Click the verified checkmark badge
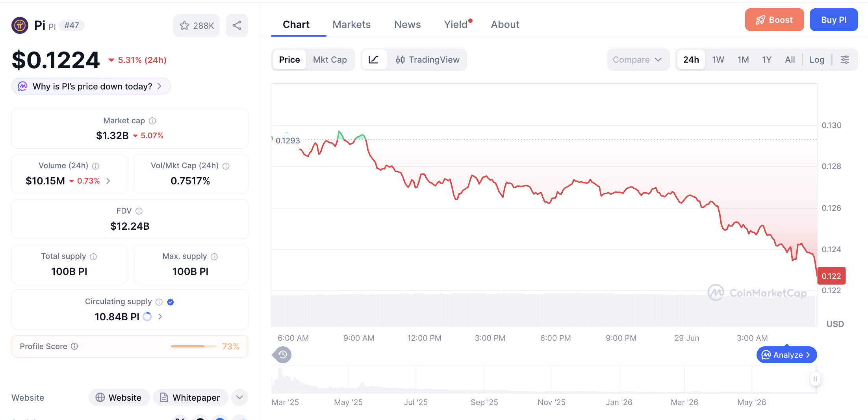868x420 pixels. tap(171, 302)
